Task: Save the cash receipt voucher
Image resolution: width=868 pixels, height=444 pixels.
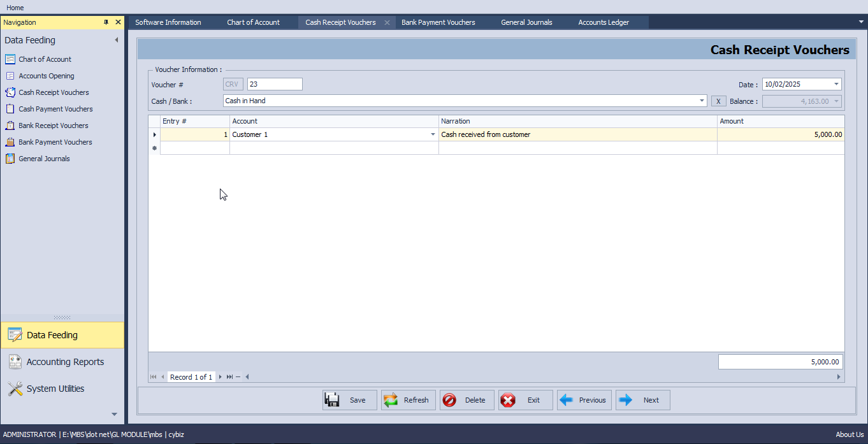Action: click(x=350, y=400)
